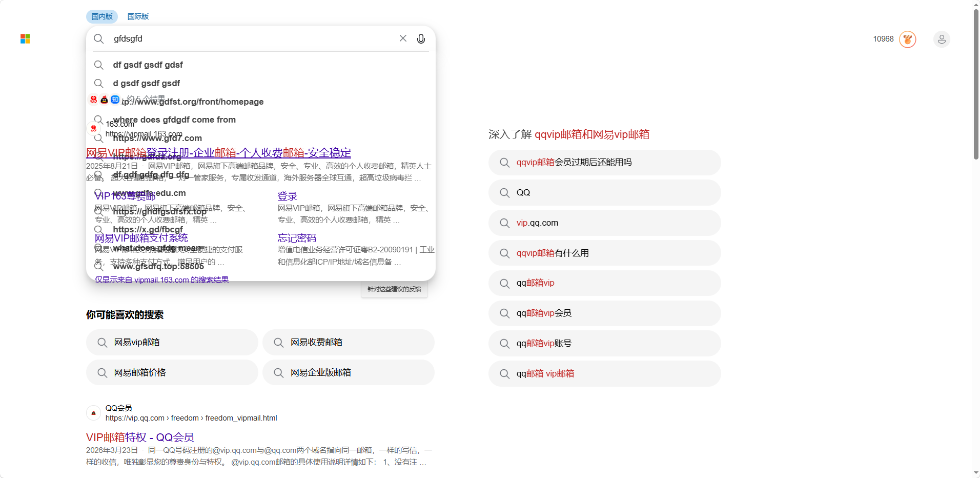Open 忘记密码 sublink
This screenshot has width=980, height=478.
coord(297,238)
